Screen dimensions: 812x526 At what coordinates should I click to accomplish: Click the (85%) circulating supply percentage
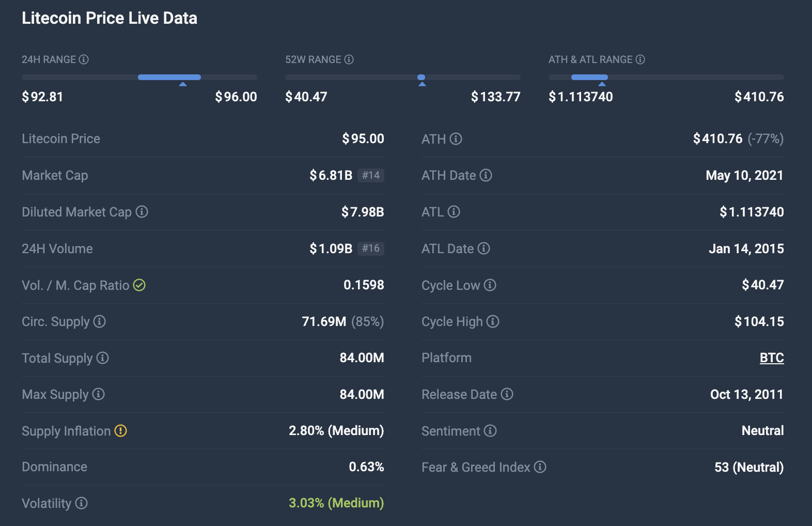[x=368, y=321]
